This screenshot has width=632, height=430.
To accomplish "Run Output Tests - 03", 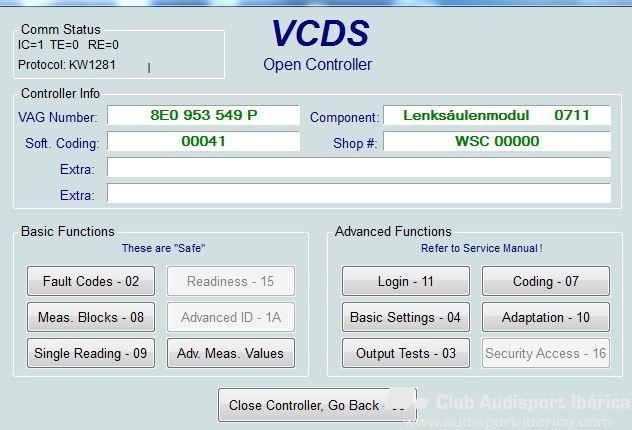I will pos(405,353).
